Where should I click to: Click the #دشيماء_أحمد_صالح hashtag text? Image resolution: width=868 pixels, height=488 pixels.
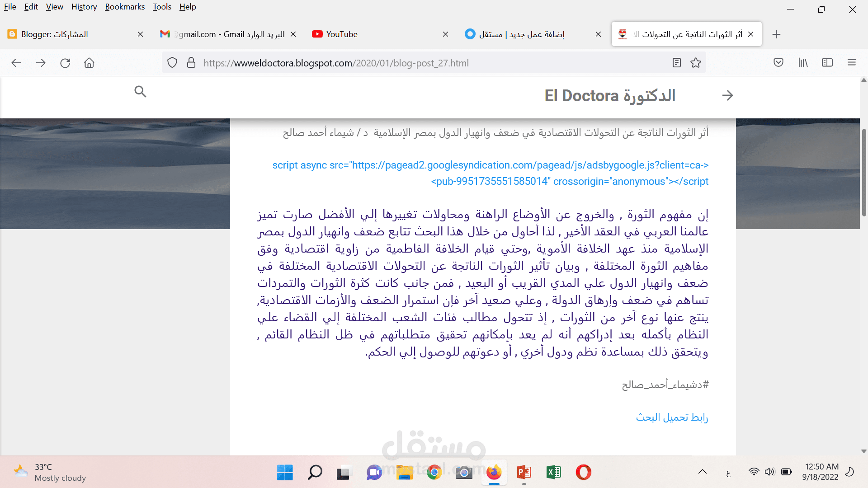point(665,385)
